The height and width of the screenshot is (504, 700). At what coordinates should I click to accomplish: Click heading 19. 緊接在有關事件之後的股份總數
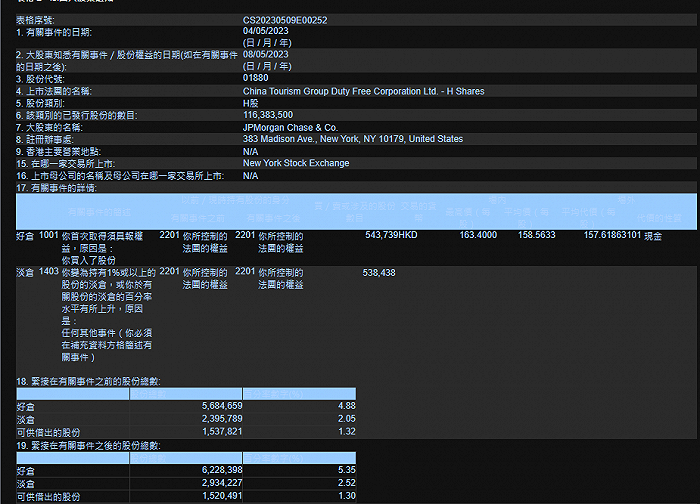(88, 446)
